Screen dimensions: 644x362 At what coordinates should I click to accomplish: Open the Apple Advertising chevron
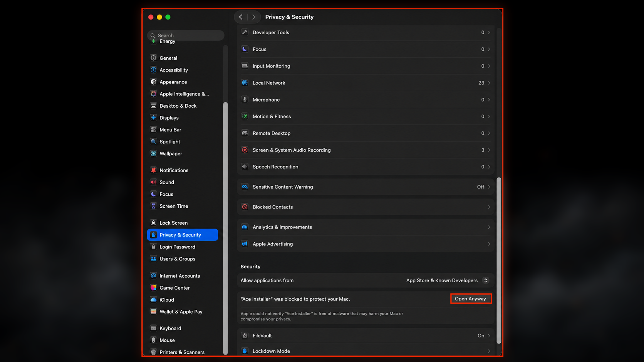[x=489, y=244]
